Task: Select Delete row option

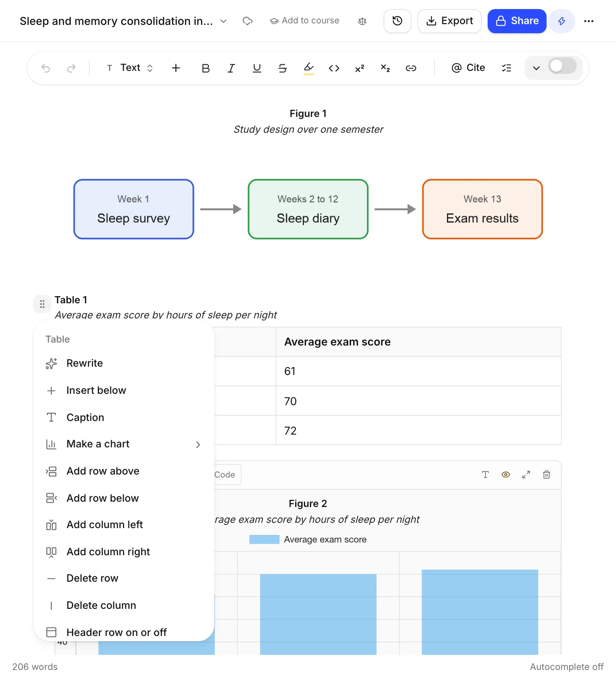Action: tap(124, 578)
